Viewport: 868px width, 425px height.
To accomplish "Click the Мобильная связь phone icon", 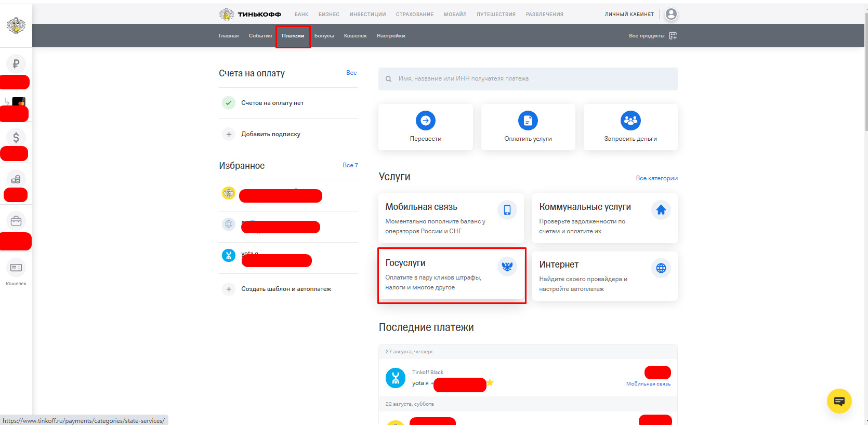I will coord(507,210).
